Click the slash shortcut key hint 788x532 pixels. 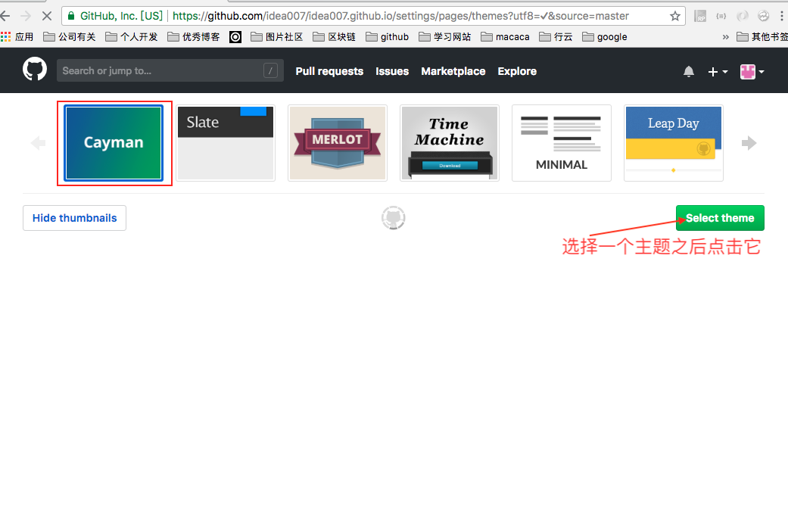(270, 71)
